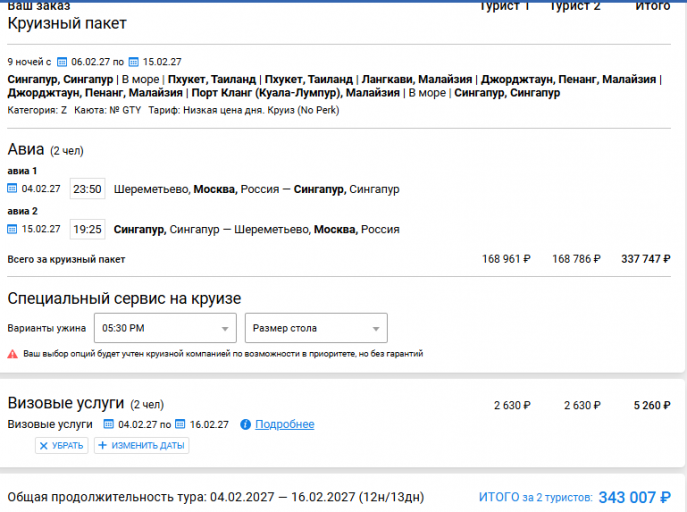Click calendar icon before visa date 04.02.27
This screenshot has height=512, width=687.
click(108, 424)
